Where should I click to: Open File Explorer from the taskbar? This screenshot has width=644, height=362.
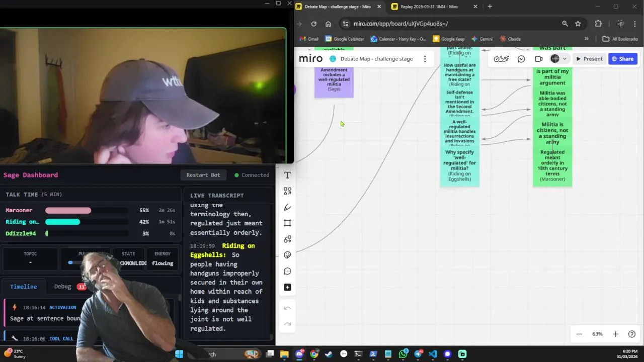tap(284, 354)
